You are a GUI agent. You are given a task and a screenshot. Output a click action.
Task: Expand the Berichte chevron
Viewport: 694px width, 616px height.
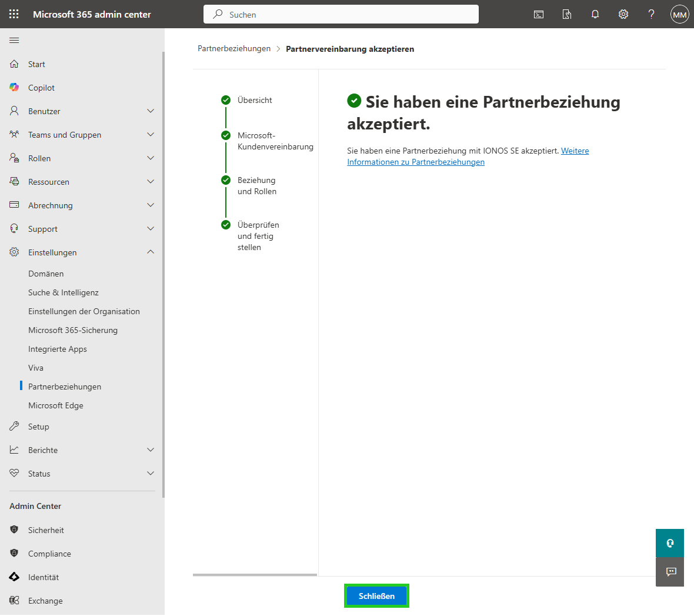click(151, 450)
